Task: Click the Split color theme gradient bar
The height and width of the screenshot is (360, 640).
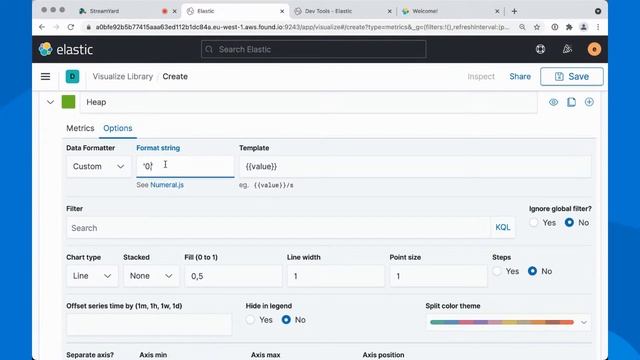Action: tap(502, 322)
